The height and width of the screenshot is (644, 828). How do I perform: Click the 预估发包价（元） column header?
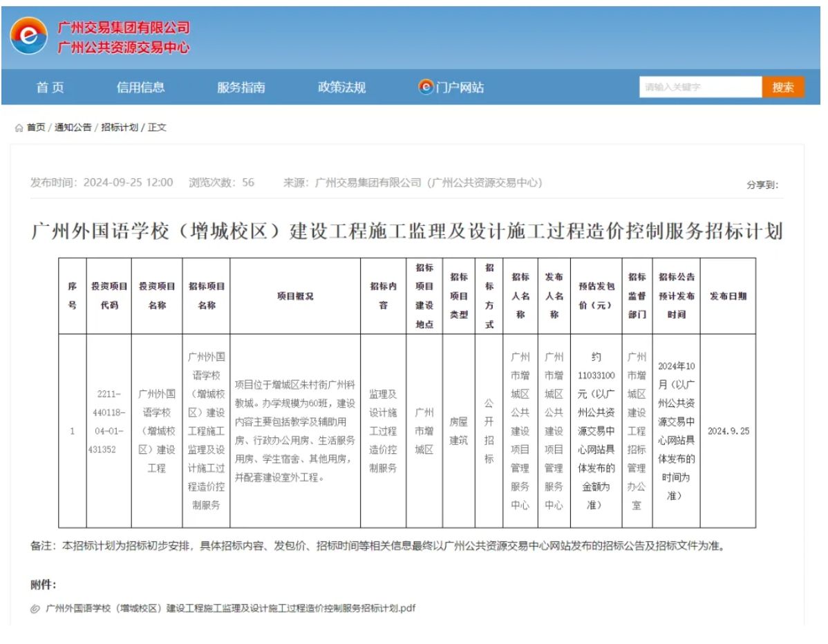coord(596,296)
